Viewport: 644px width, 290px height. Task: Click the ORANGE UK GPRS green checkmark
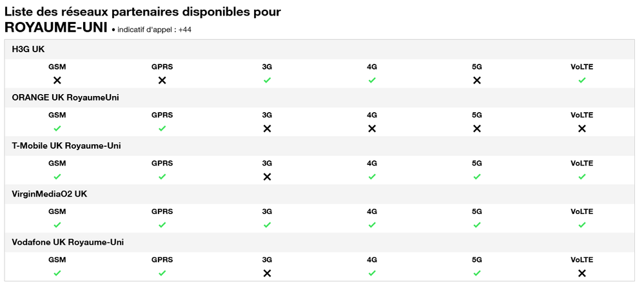[162, 129]
